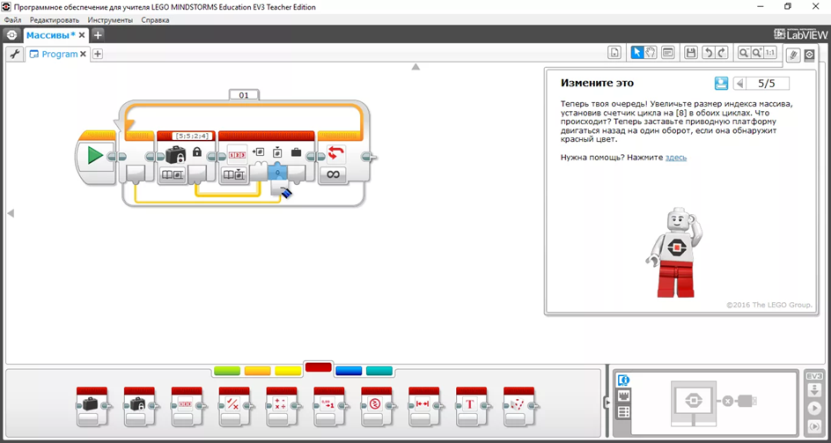Redo the last action
This screenshot has height=443, width=831.
click(721, 52)
